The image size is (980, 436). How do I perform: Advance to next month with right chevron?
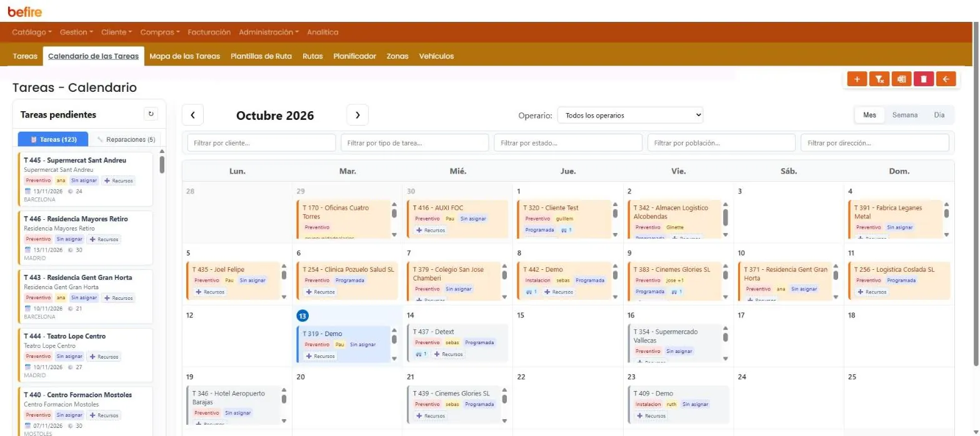357,115
